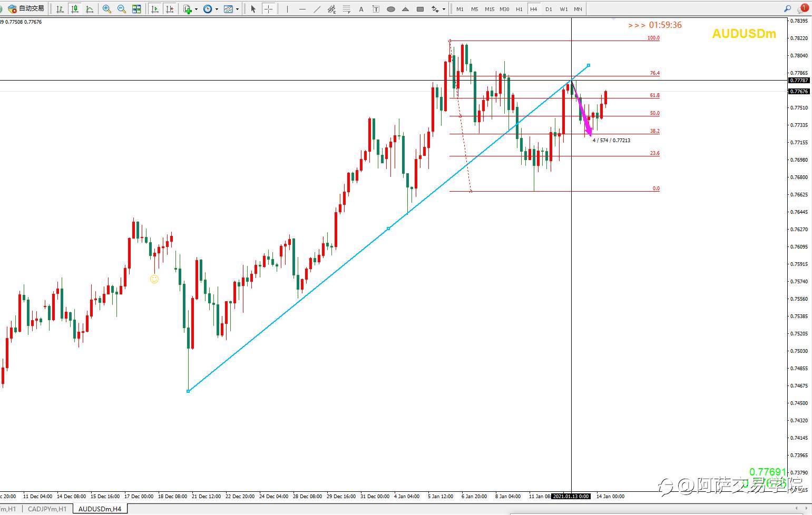Open the CADJPYm,H1 chart tab

point(47,509)
